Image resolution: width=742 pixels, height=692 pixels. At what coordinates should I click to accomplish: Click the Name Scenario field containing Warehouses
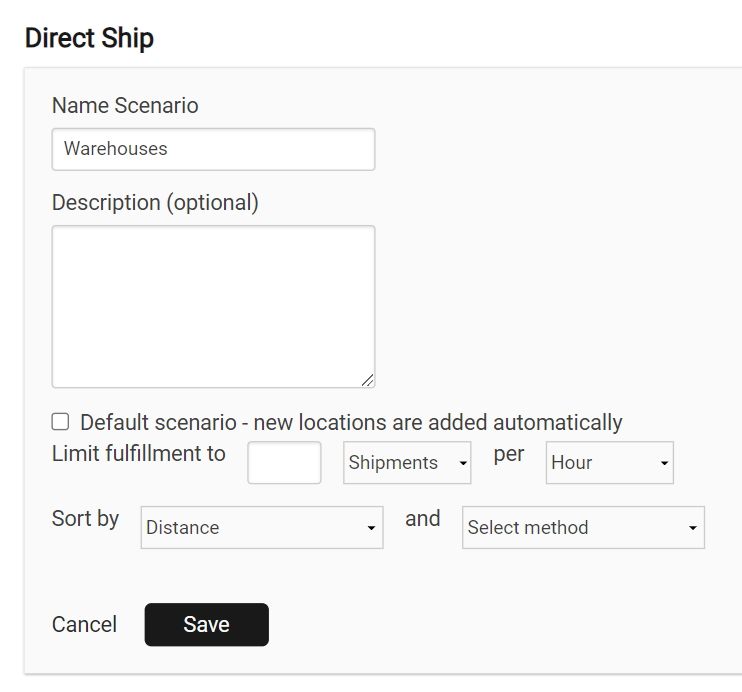[213, 149]
